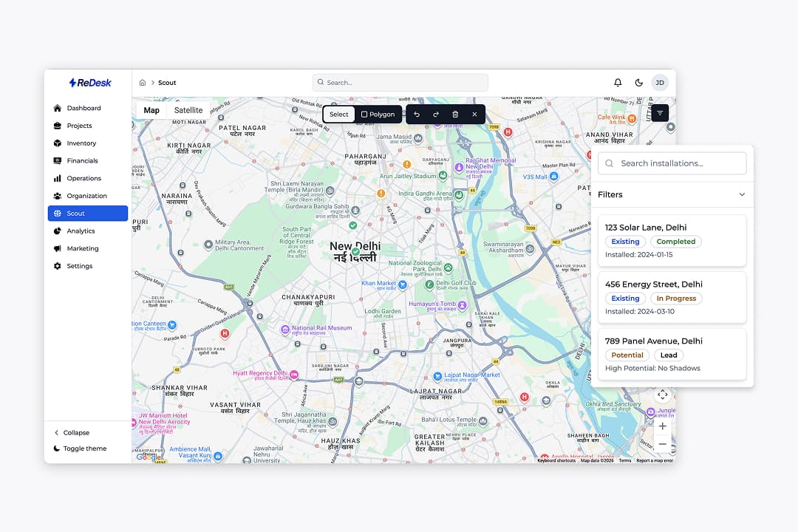Click Lajpat Nagar Market marker
The height and width of the screenshot is (532, 798).
[437, 376]
